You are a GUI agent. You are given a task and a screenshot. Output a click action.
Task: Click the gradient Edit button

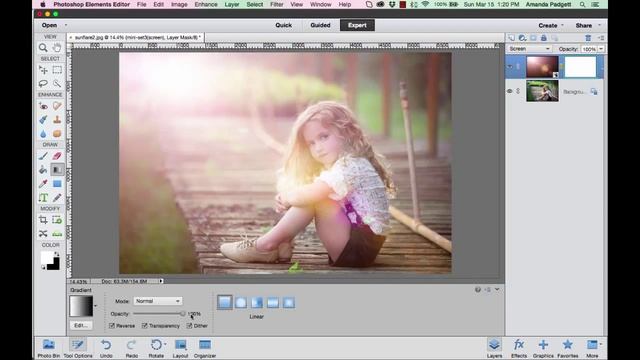click(x=81, y=325)
